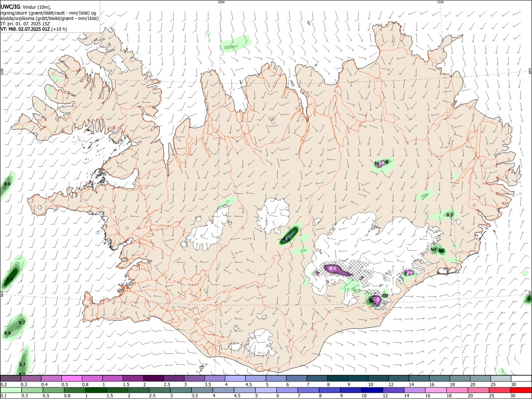The height and width of the screenshot is (399, 532).
Task: Click the 0.1 label on the rain scale
Action: pyautogui.click(x=3, y=396)
